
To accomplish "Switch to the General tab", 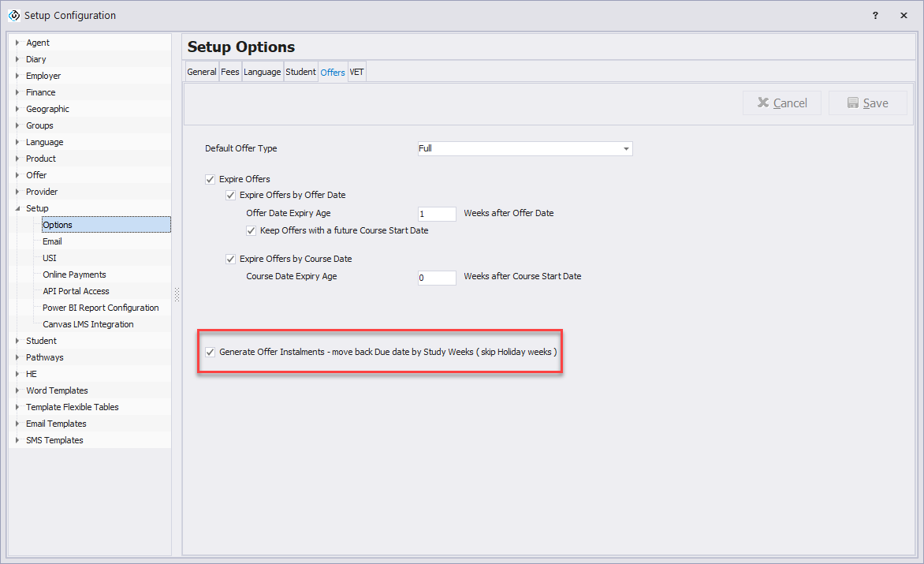I will (x=201, y=72).
